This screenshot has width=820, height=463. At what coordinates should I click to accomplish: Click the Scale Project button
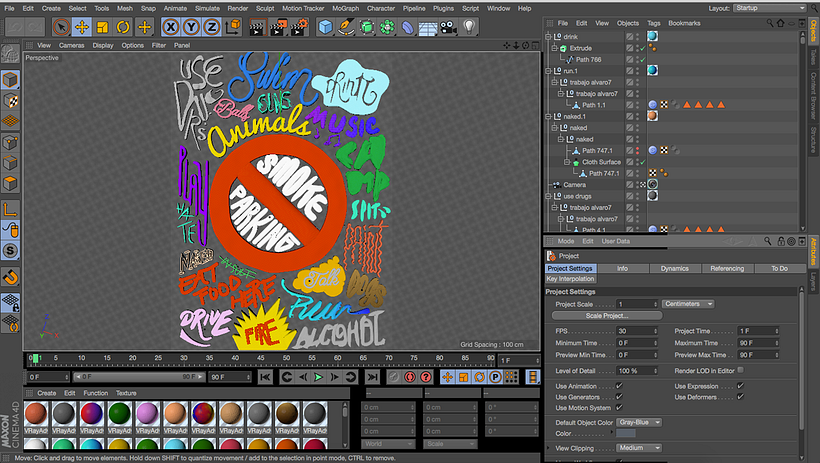click(x=607, y=315)
